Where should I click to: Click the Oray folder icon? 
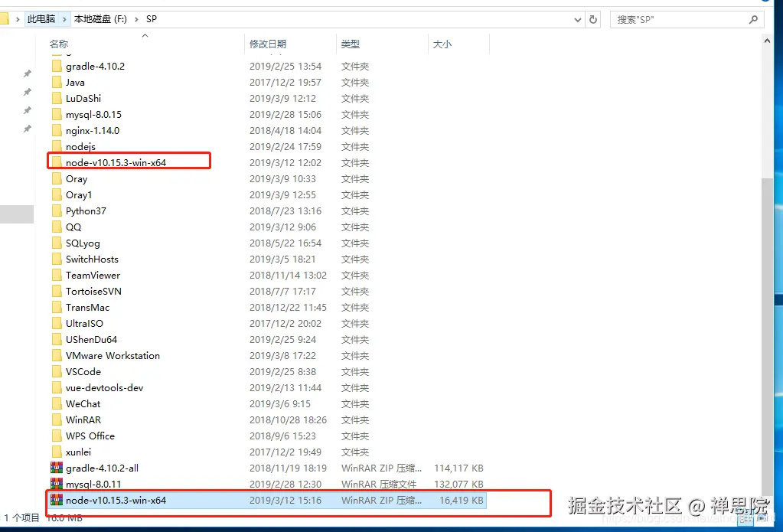(57, 179)
